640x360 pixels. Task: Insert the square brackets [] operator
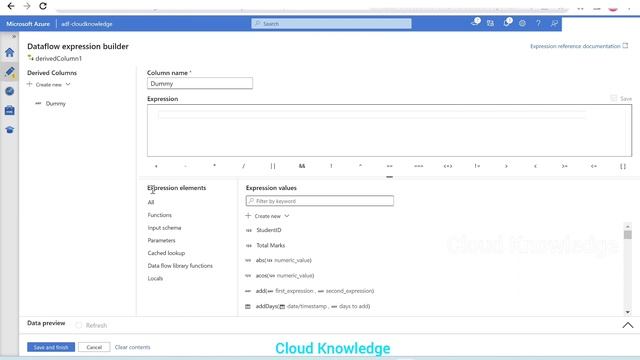[623, 166]
